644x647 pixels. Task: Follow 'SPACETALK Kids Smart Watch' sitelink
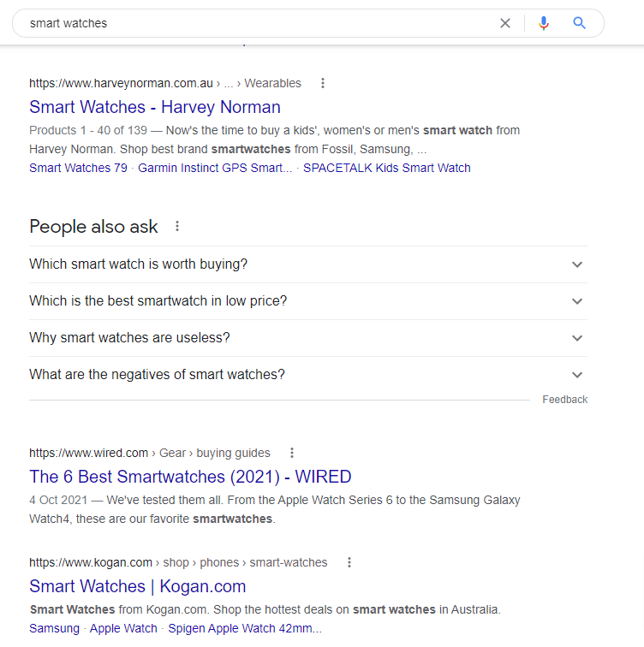click(x=387, y=168)
